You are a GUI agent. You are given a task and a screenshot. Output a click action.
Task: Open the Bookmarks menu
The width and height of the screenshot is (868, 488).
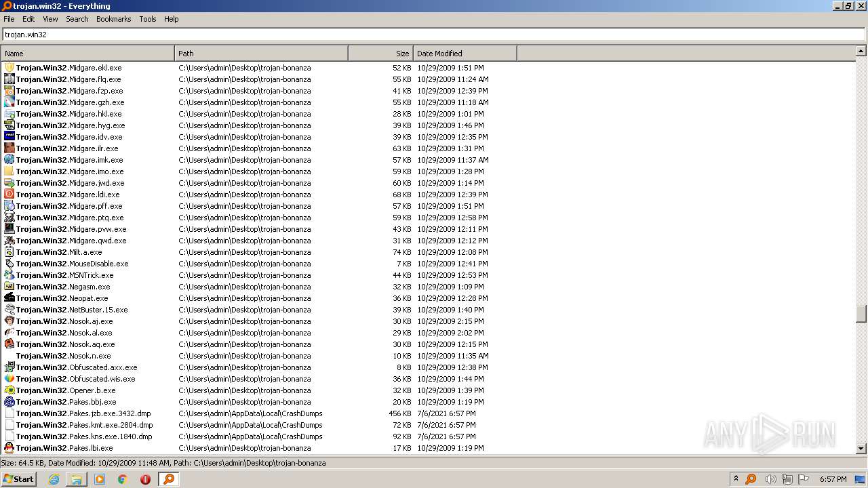pyautogui.click(x=113, y=19)
